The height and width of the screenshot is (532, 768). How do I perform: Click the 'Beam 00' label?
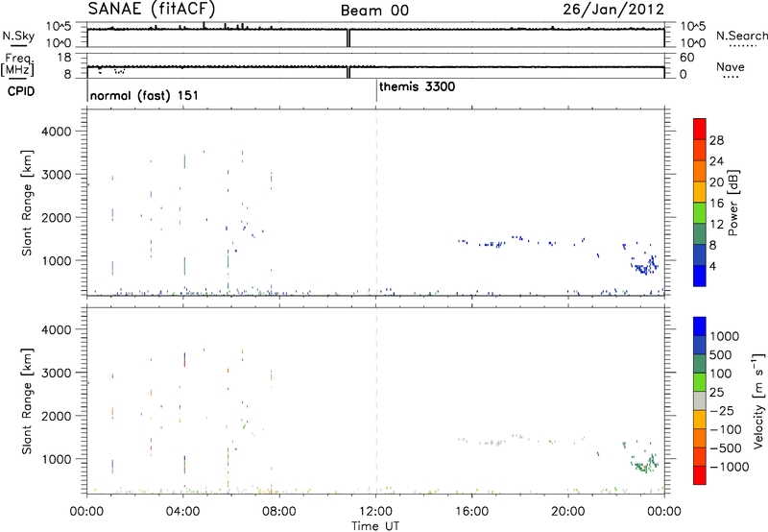pyautogui.click(x=374, y=11)
